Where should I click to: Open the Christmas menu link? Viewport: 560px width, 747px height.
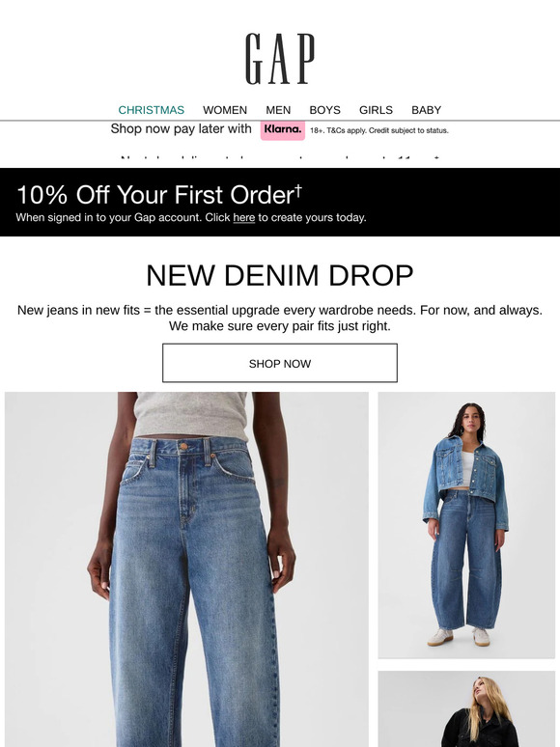(151, 110)
